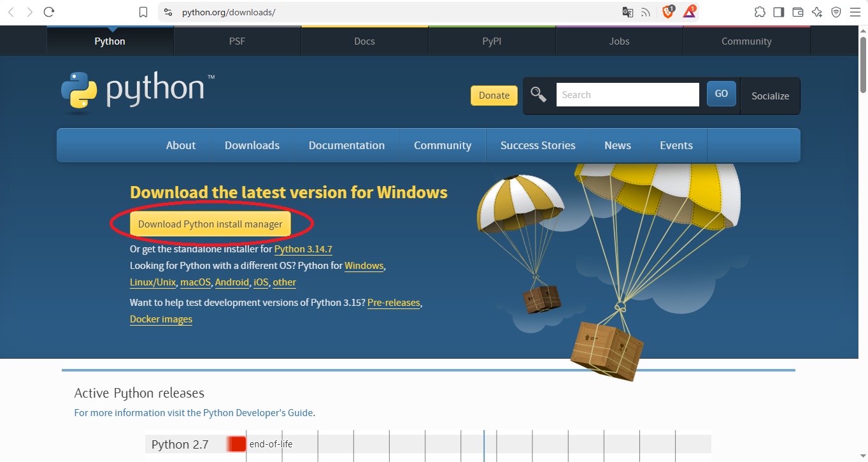Click the browser forward arrow
The height and width of the screenshot is (462, 868).
(29, 12)
